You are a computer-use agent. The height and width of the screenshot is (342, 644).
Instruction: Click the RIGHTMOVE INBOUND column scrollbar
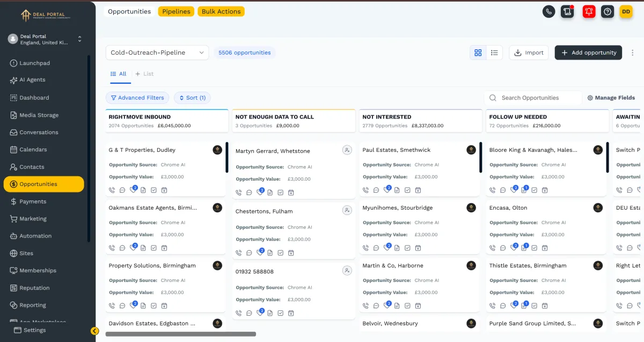(227, 157)
